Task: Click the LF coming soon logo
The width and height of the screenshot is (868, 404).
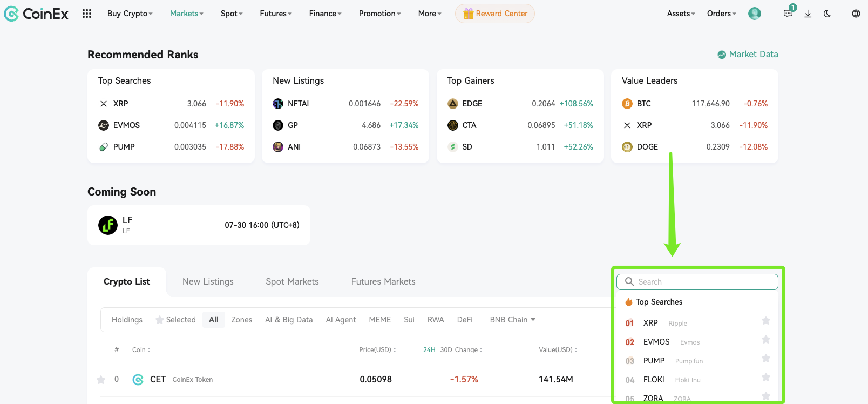Action: 108,225
